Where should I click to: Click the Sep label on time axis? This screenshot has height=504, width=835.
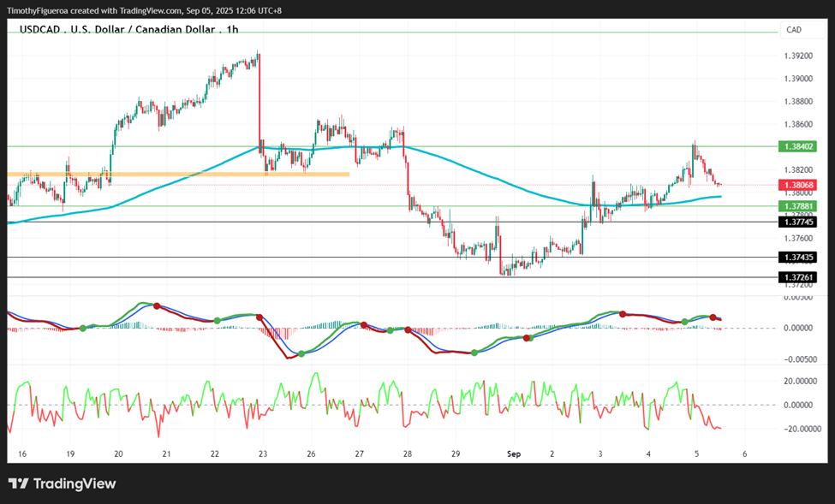click(513, 454)
